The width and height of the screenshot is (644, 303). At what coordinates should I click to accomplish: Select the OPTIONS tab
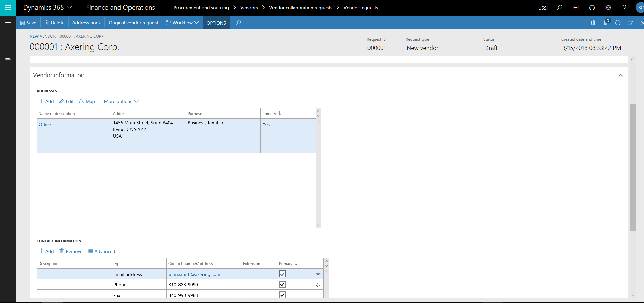(216, 23)
